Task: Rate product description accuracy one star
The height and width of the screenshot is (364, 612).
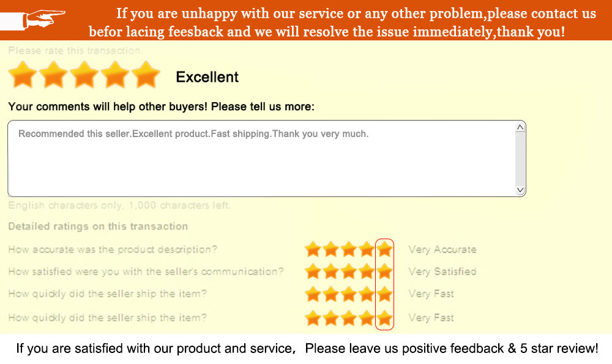Action: click(x=313, y=249)
